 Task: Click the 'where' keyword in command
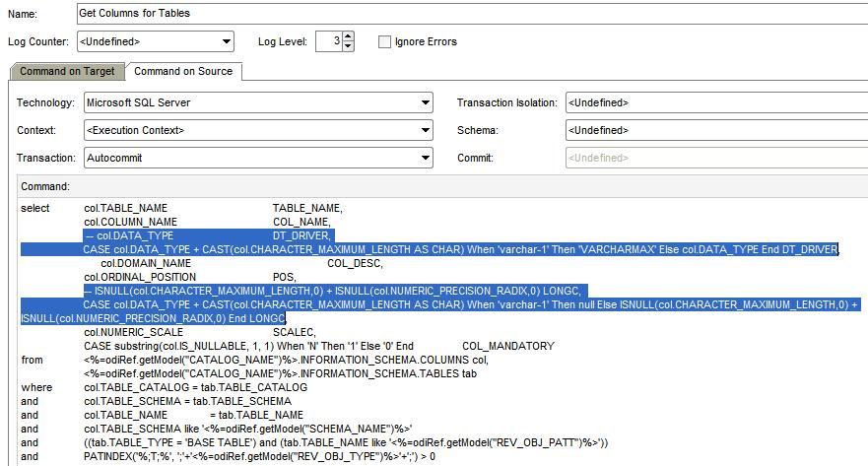tap(36, 388)
